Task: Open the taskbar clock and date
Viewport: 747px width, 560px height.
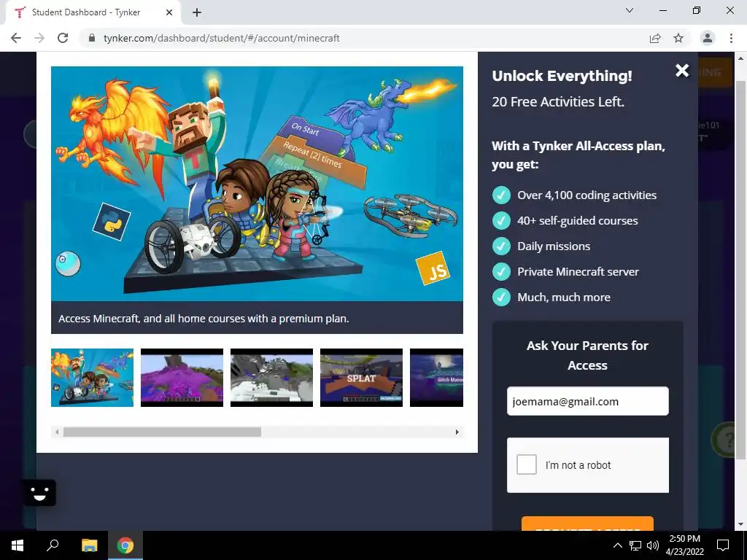Action: pyautogui.click(x=684, y=545)
